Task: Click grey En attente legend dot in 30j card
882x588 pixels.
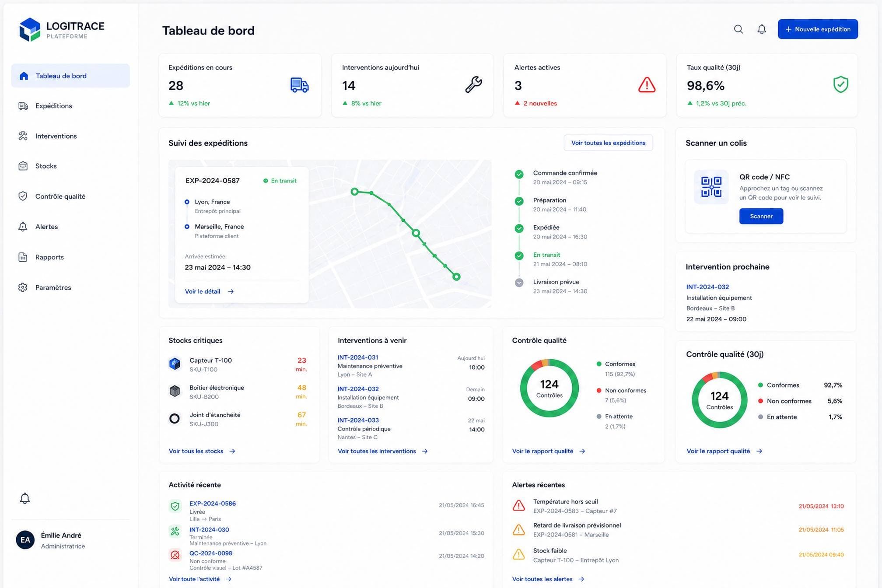Action: coord(760,417)
